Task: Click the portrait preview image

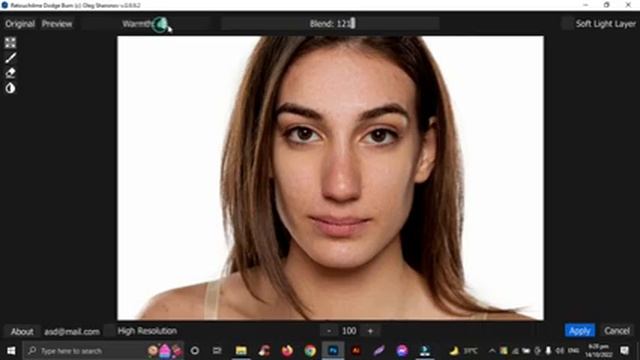Action: pos(330,178)
